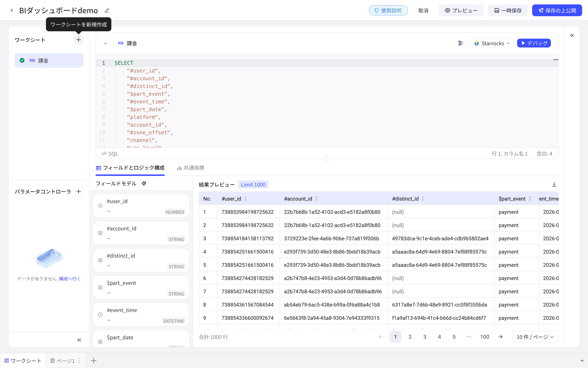
Task: Add a new worksheet with plus icon
Action: [78, 40]
